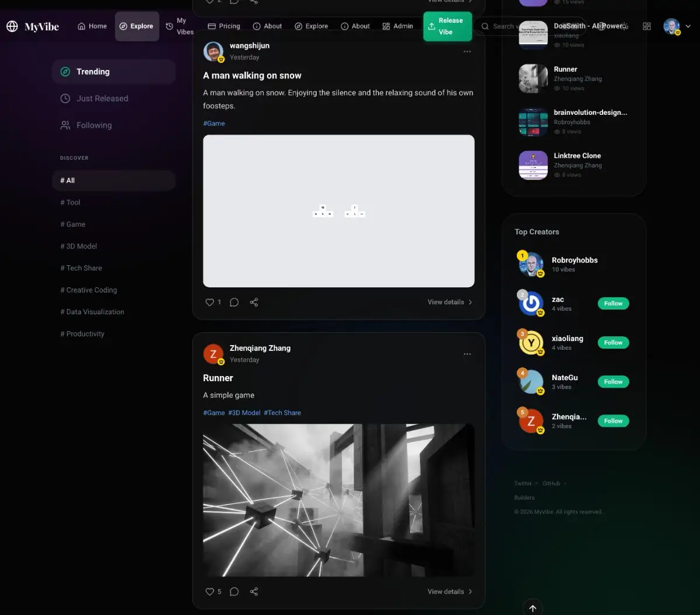Expand the user avatar account dropdown
This screenshot has width=700, height=615.
click(x=688, y=26)
